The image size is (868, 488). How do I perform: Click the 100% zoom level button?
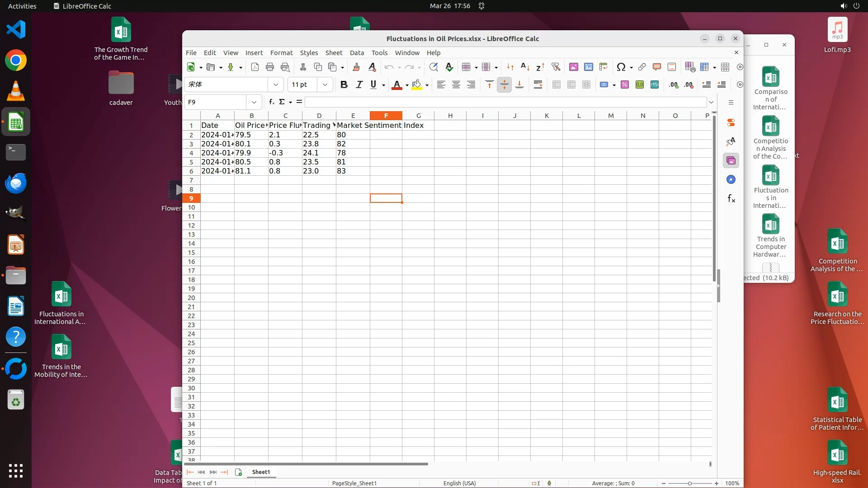732,483
